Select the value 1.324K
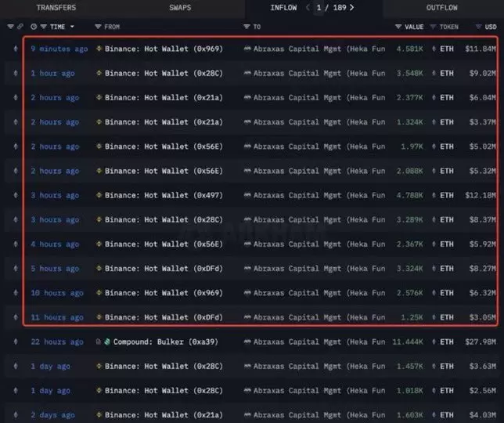The image size is (504, 423). pos(409,122)
